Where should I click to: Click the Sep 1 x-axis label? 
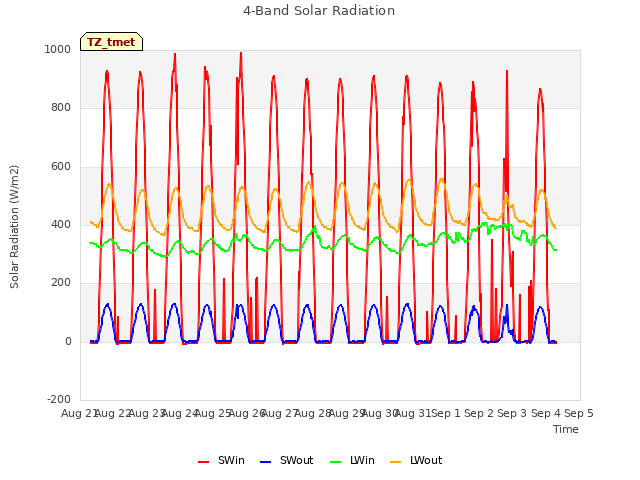point(446,413)
